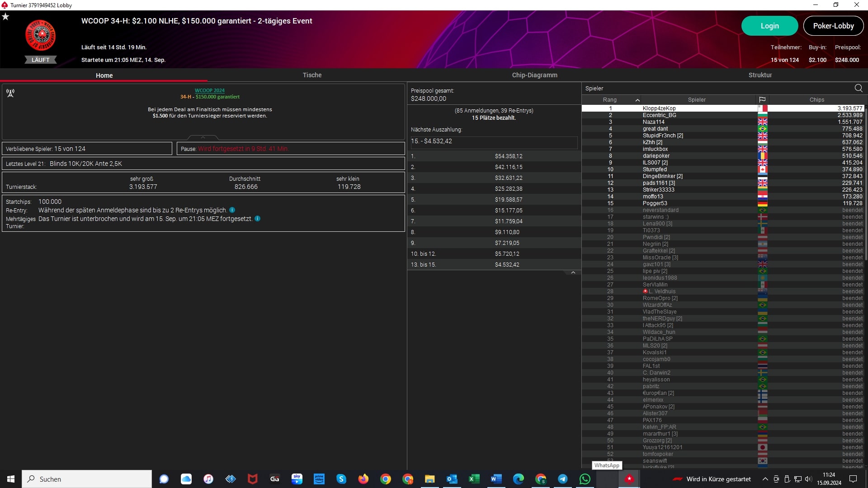The width and height of the screenshot is (868, 488).
Task: Click the favorite star icon
Action: coord(5,17)
